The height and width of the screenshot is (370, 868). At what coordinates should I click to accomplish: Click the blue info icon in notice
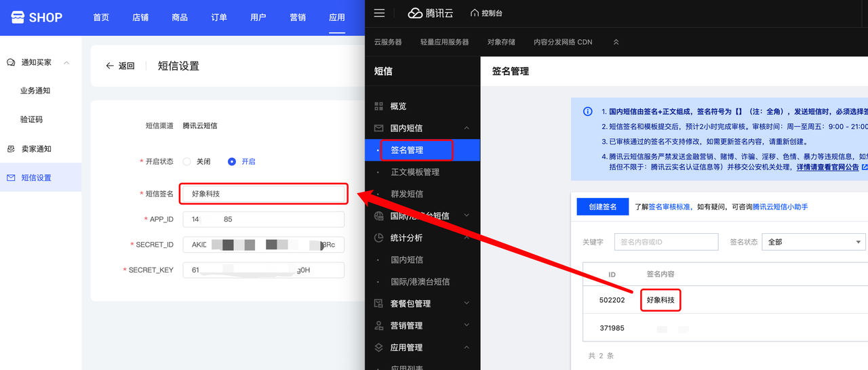click(x=588, y=111)
